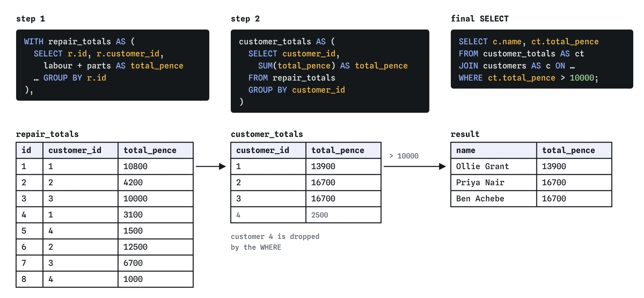The image size is (644, 298).
Task: Click the Ben Achebe name cell
Action: click(x=494, y=199)
